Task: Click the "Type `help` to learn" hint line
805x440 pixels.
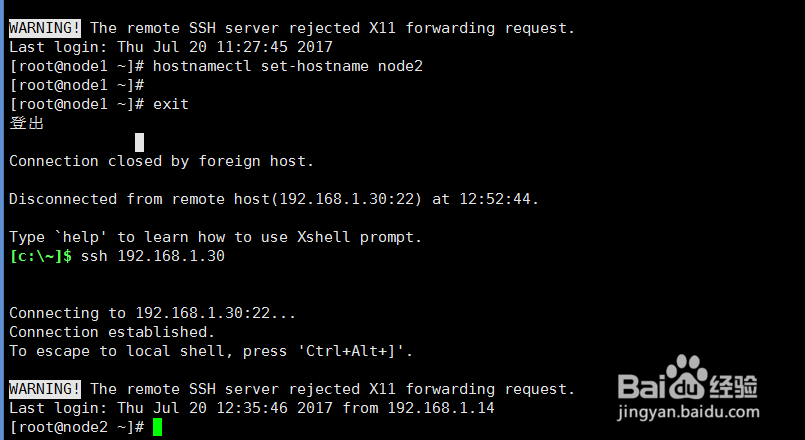Action: coord(215,237)
